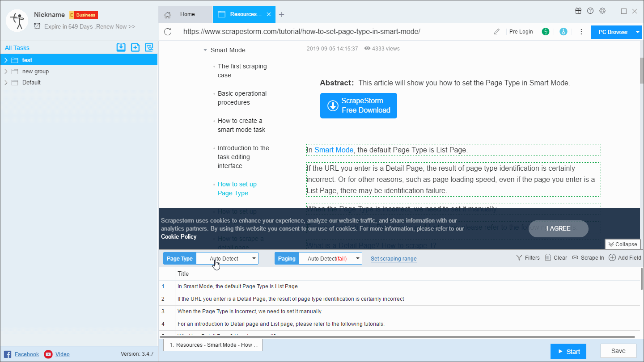Image resolution: width=644 pixels, height=362 pixels.
Task: Click the Add Field plus icon
Action: click(612, 257)
